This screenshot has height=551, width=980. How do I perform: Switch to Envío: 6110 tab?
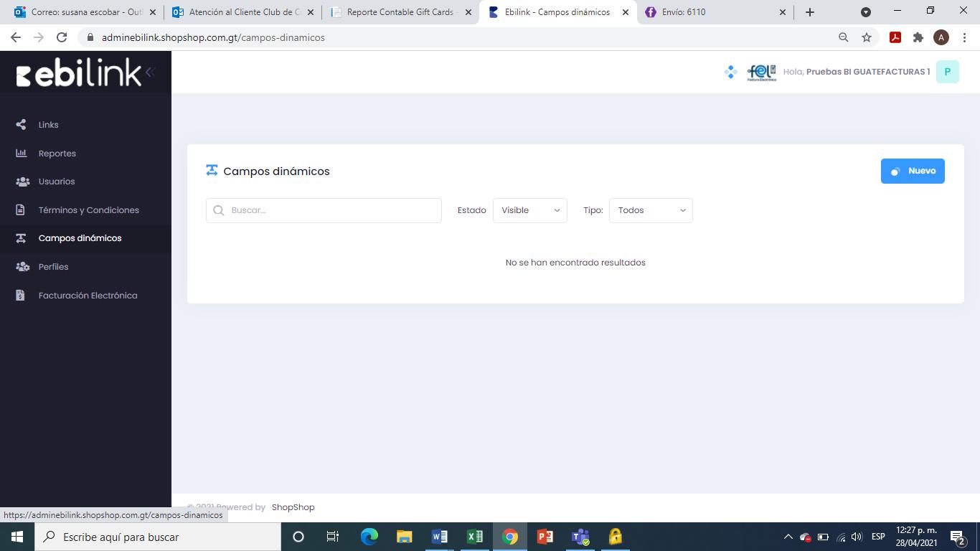pyautogui.click(x=716, y=12)
